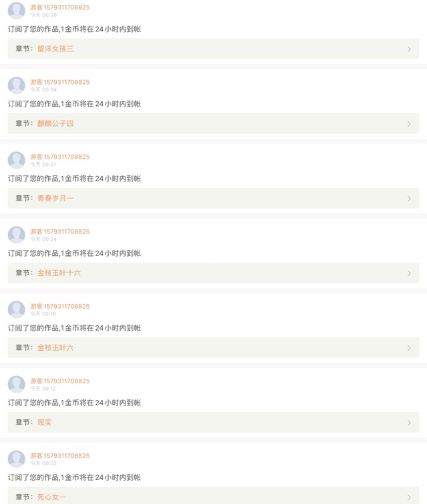Tap the profile avatar on the 00:31 notification
Viewport: 427px width, 504px height.
pyautogui.click(x=16, y=160)
